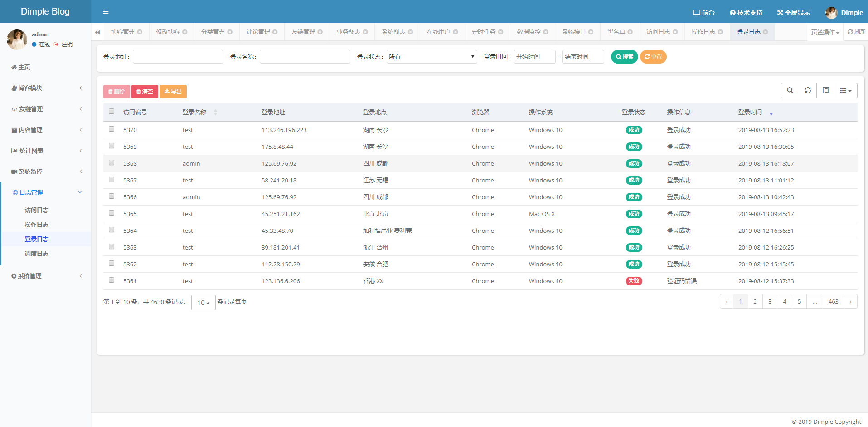Screen dimensions: 868x427
Task: Focus the 登录名称 input field
Action: [305, 57]
